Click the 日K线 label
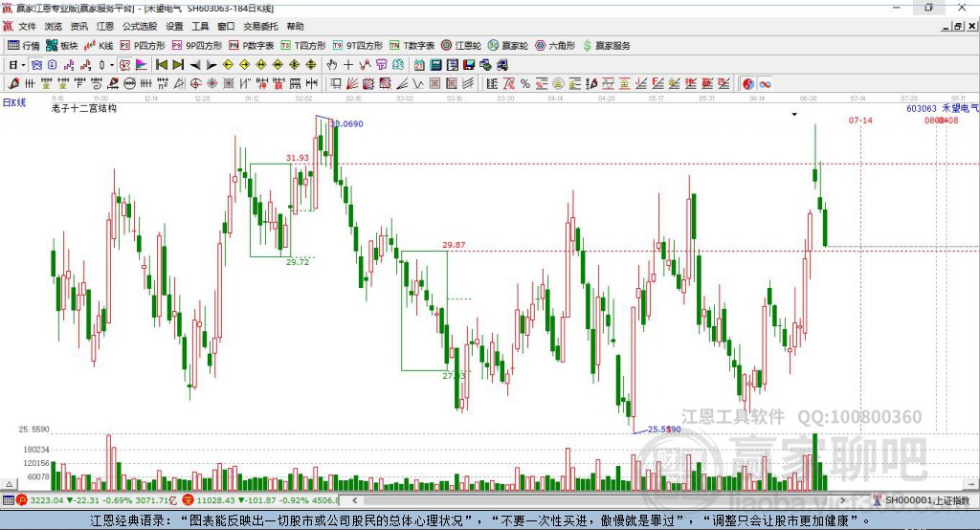The image size is (980, 530). click(x=14, y=102)
